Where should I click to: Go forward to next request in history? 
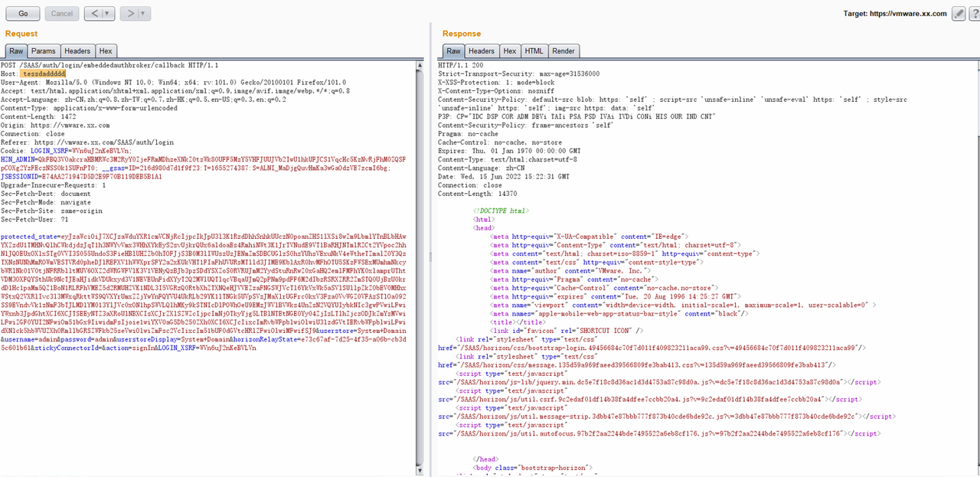129,14
